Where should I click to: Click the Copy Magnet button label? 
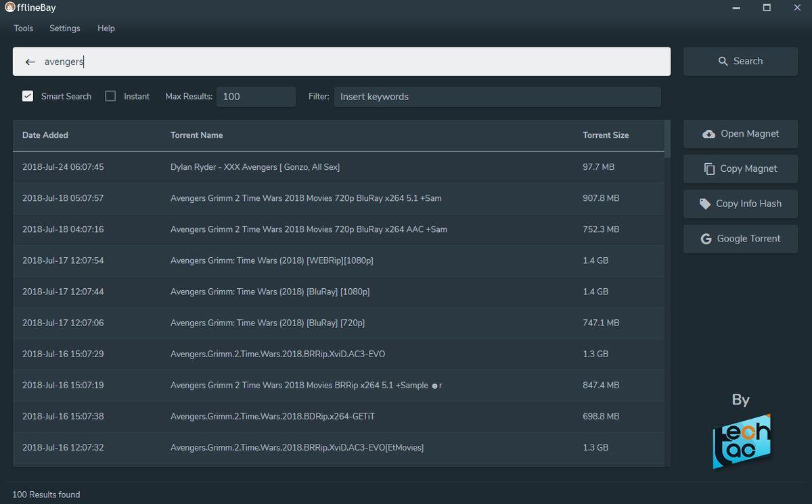pos(748,169)
